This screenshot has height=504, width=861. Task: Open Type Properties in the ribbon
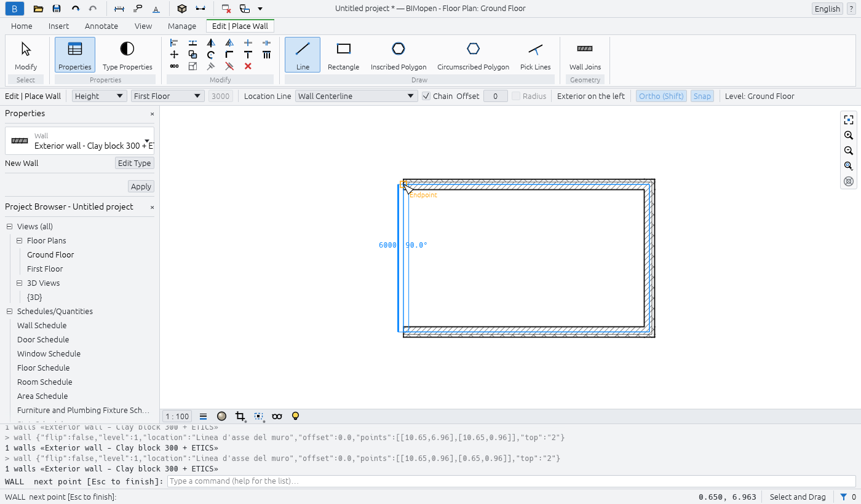127,55
